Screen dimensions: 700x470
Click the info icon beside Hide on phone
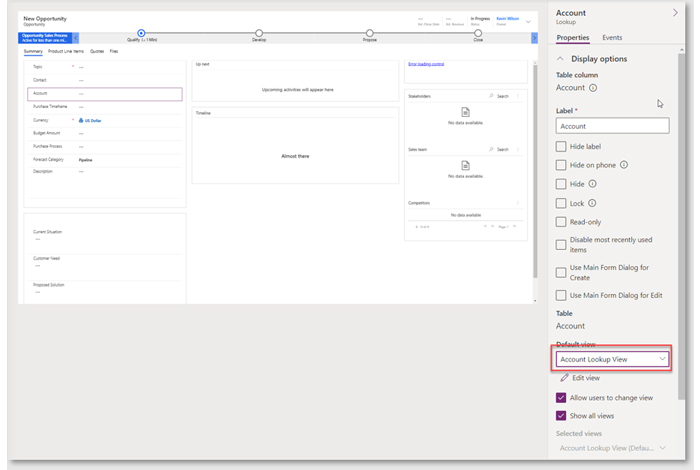[x=624, y=165]
